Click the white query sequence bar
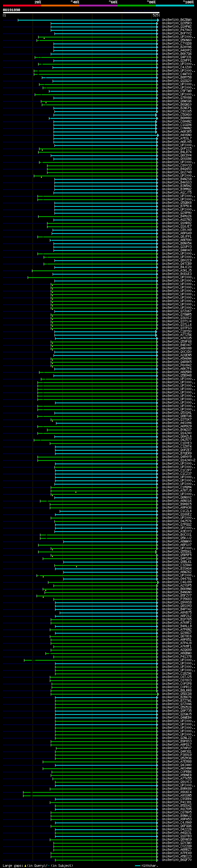 pos(81,13)
